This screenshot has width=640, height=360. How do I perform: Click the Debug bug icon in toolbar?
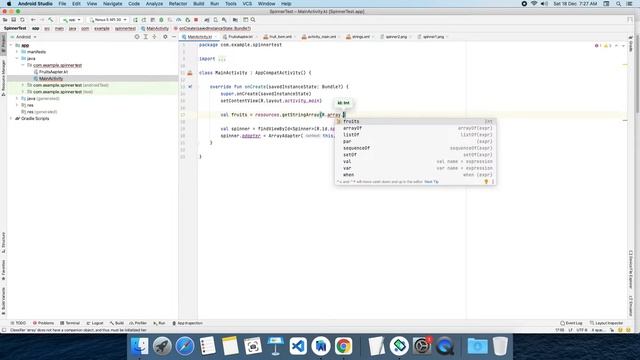click(161, 20)
